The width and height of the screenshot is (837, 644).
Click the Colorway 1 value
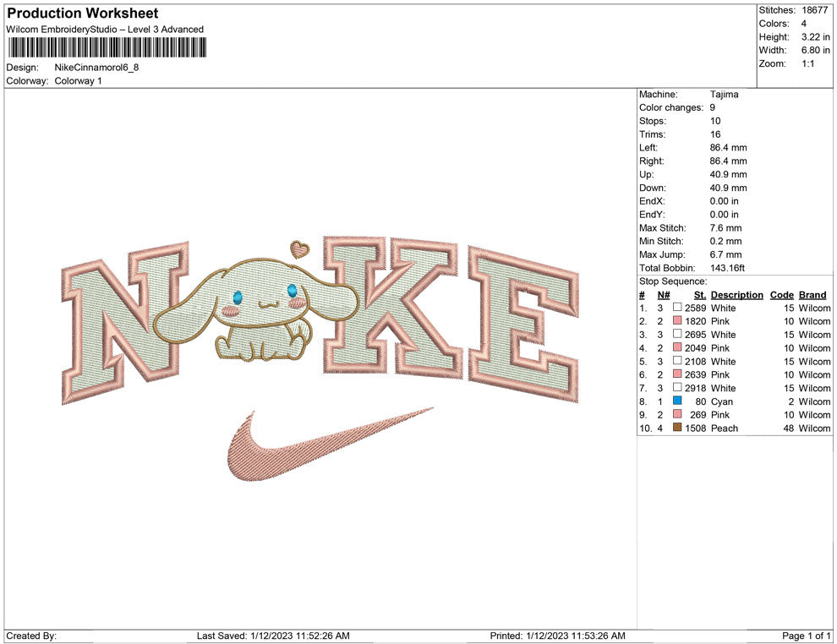coord(78,81)
